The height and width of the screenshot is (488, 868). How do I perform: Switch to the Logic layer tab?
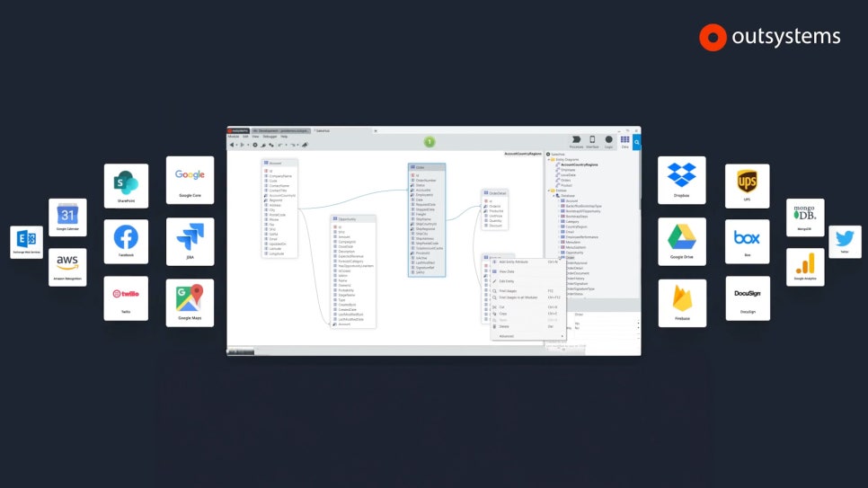[x=609, y=142]
